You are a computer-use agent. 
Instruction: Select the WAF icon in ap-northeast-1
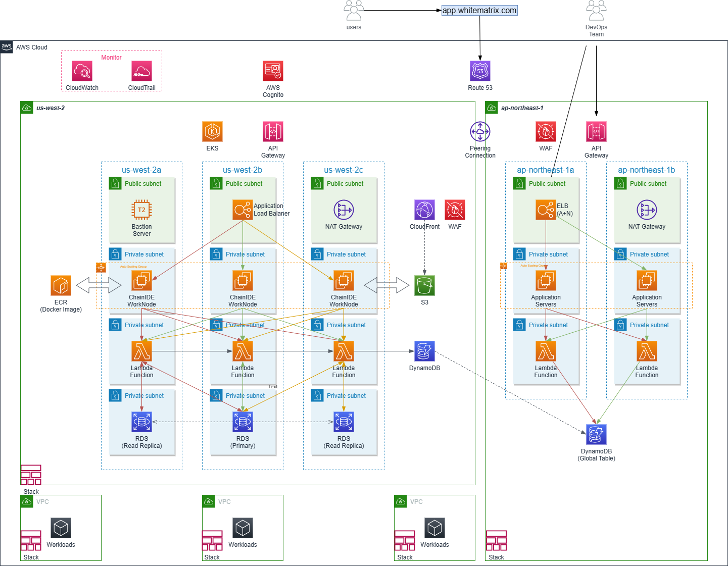click(x=546, y=132)
